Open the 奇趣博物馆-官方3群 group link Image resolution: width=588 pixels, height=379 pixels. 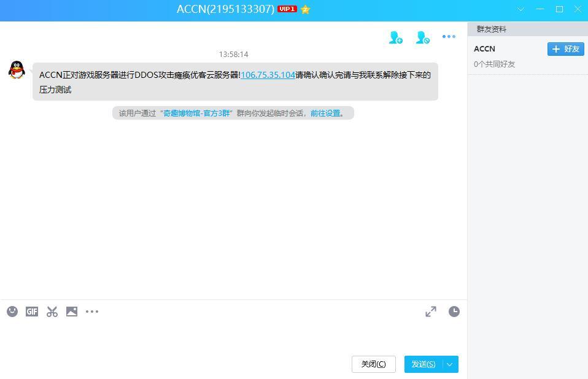pyautogui.click(x=196, y=113)
